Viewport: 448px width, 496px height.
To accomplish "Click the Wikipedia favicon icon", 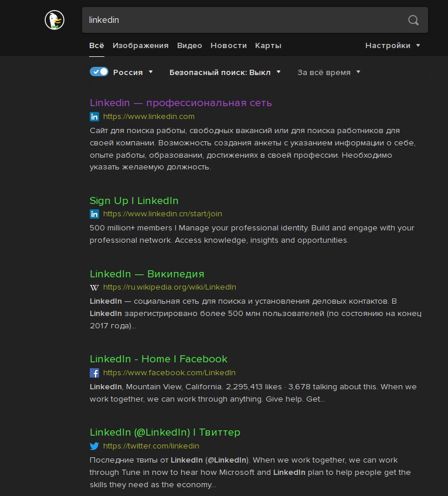I will tap(94, 287).
